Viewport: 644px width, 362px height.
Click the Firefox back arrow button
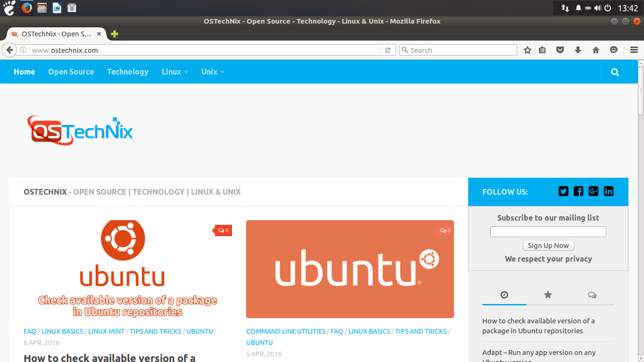pos(9,50)
